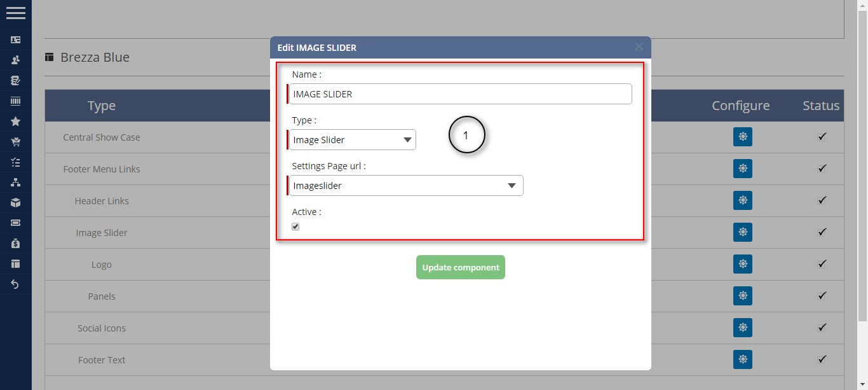Select the Image Slider row in the table

[101, 232]
